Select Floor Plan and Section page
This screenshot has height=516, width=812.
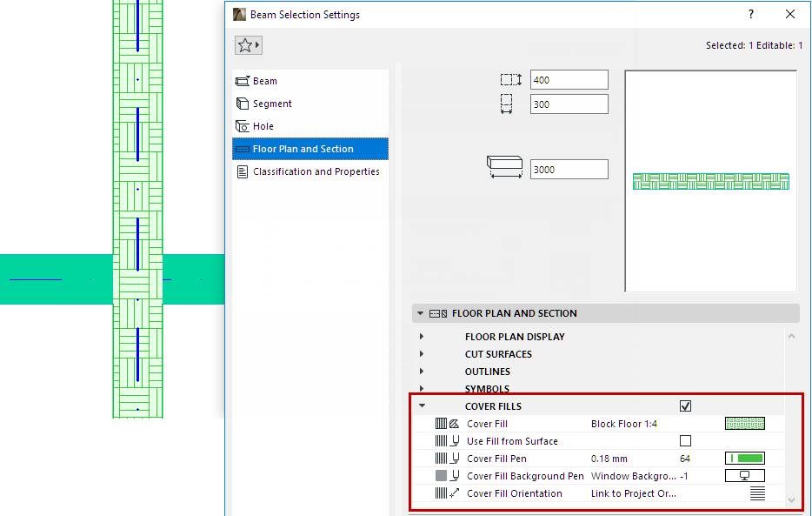point(310,149)
